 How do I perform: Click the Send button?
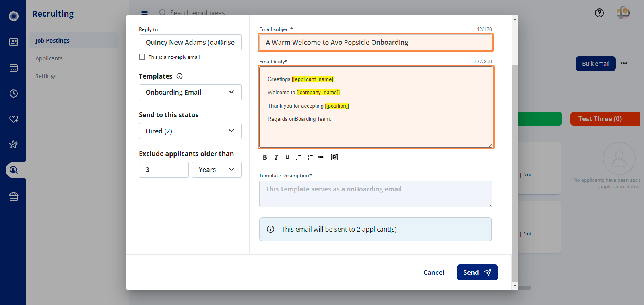point(477,272)
